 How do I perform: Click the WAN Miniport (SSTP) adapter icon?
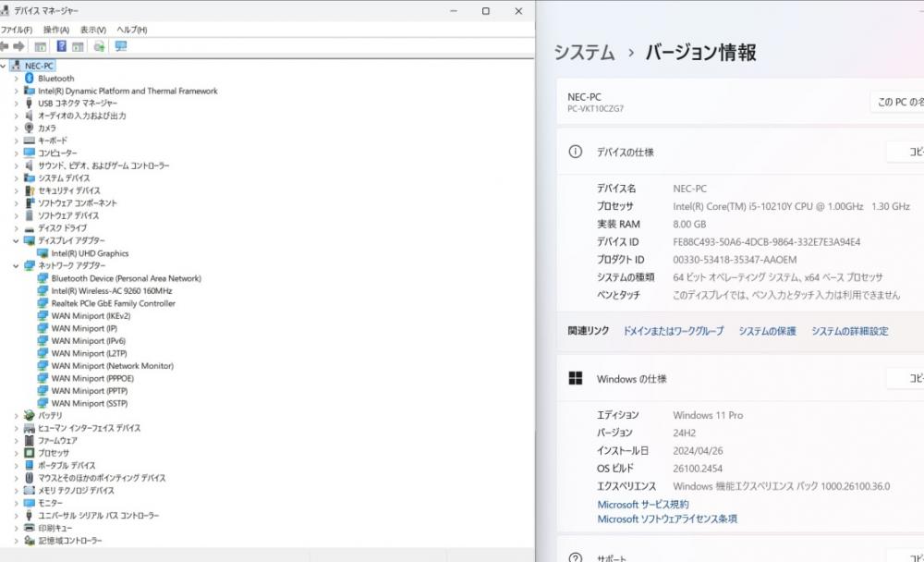pyautogui.click(x=43, y=403)
